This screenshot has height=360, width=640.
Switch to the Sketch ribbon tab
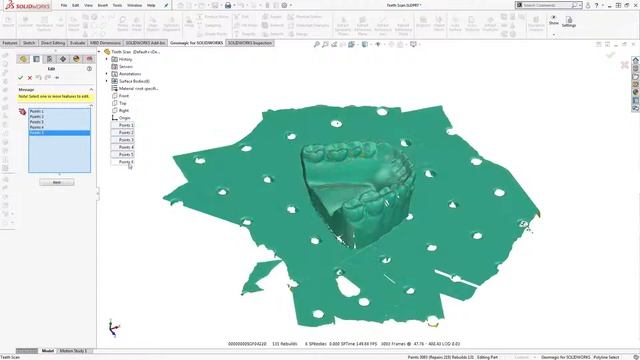tap(29, 43)
